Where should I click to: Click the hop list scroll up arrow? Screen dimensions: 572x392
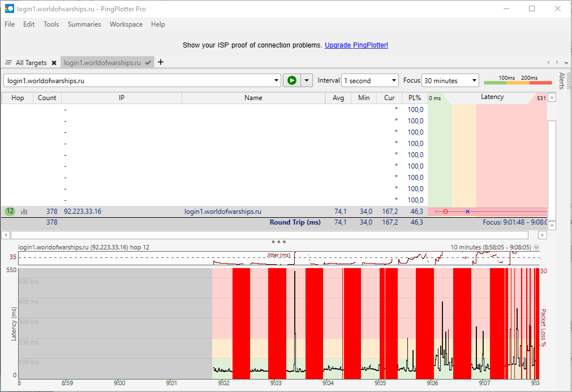(552, 98)
